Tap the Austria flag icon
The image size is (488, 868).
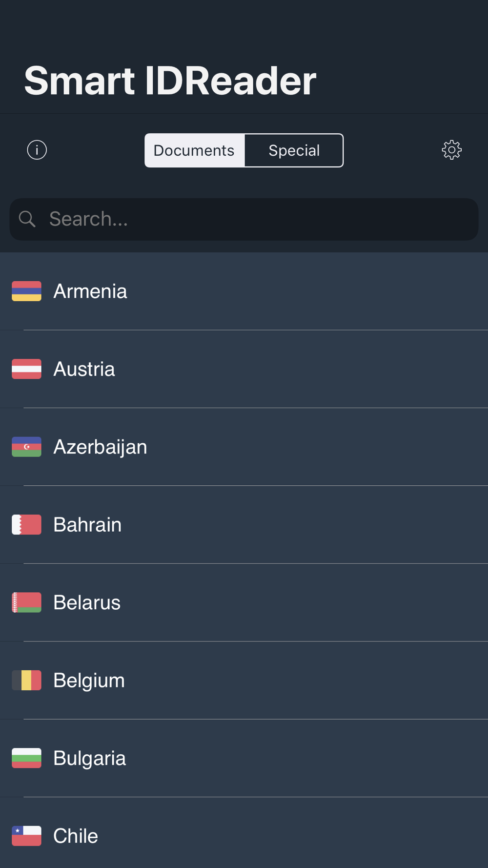26,369
